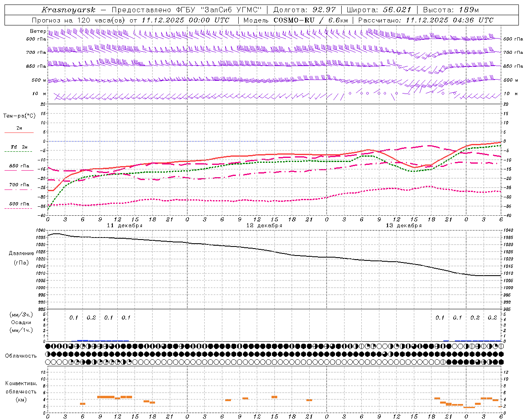The height and width of the screenshot is (420, 525).
Task: Click the Тем-ра(°C) panel label
Action: [19, 116]
